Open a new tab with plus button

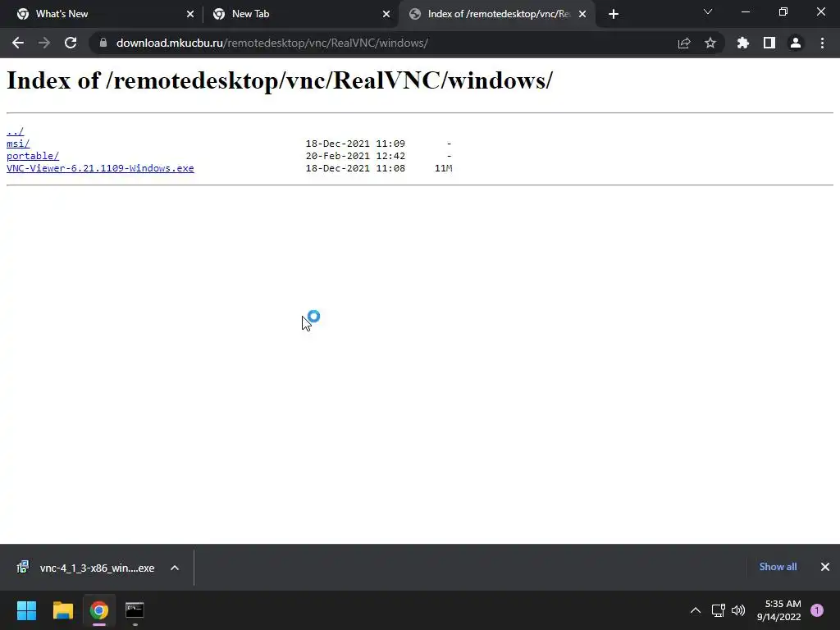[614, 14]
